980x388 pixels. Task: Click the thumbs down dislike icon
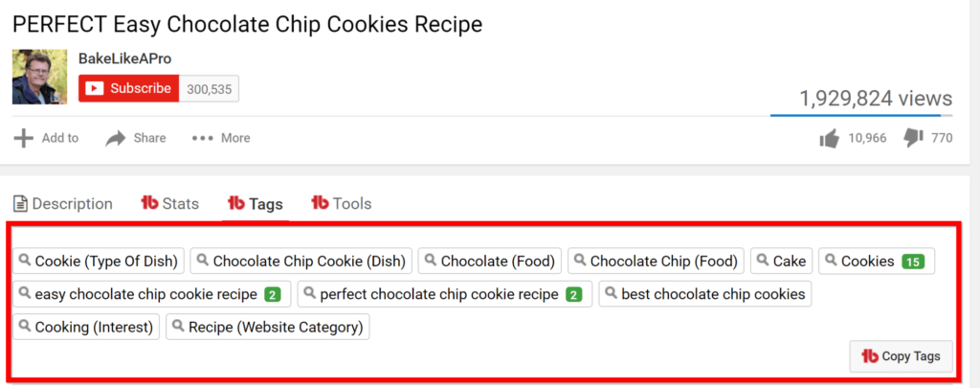coord(913,138)
